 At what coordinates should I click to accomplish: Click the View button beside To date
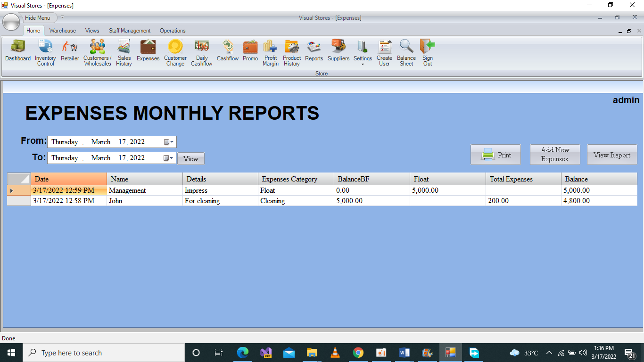click(191, 159)
